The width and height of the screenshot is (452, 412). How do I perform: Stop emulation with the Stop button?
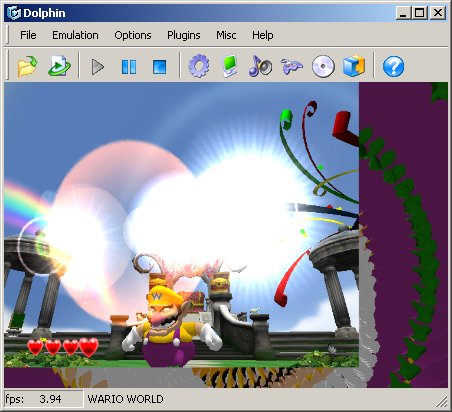point(159,67)
